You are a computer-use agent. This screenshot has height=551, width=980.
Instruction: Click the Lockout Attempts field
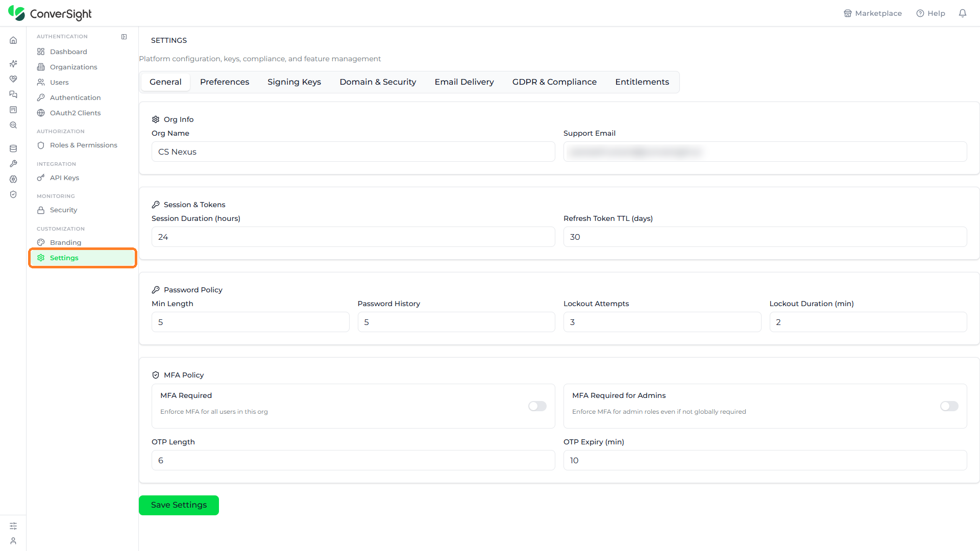(662, 322)
